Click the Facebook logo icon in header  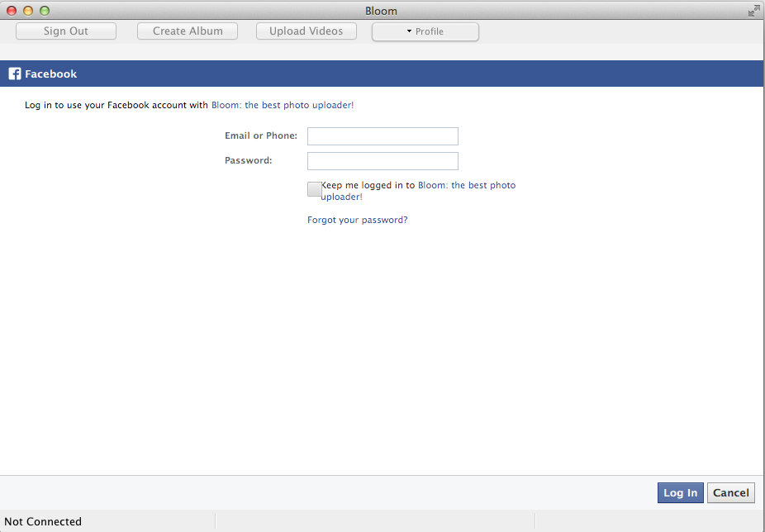pyautogui.click(x=14, y=74)
